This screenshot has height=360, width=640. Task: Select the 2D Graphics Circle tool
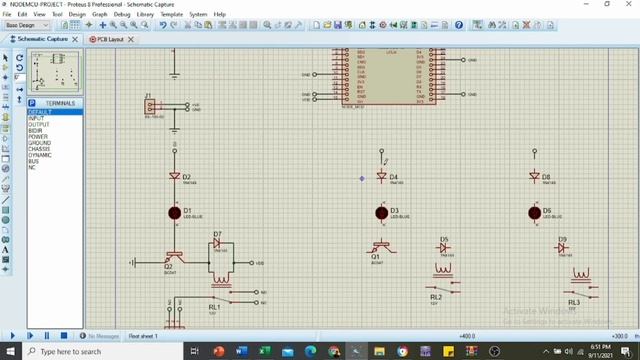pos(5,220)
